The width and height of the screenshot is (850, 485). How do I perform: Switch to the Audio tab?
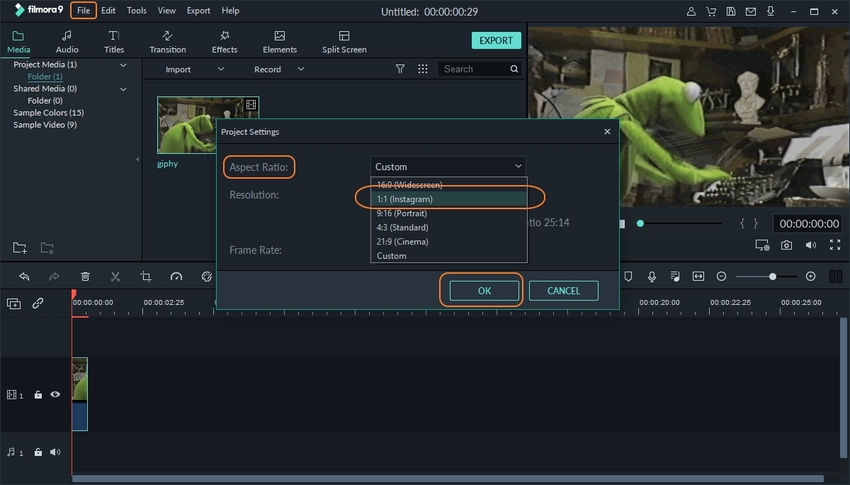[x=67, y=42]
